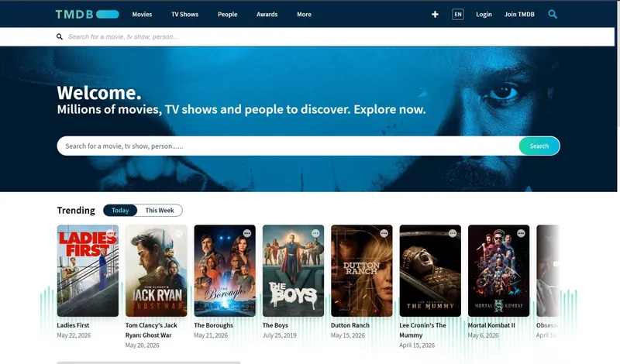This screenshot has height=364, width=620.
Task: Click the small magnifier in search bar
Action: coord(60,36)
